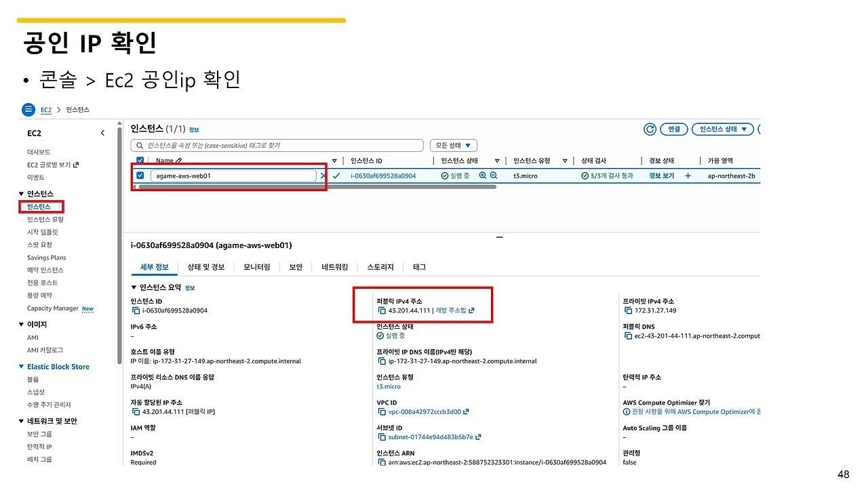Uncheck the agame-aws-web01 row checkbox
This screenshot has height=488, width=868.
click(x=140, y=176)
